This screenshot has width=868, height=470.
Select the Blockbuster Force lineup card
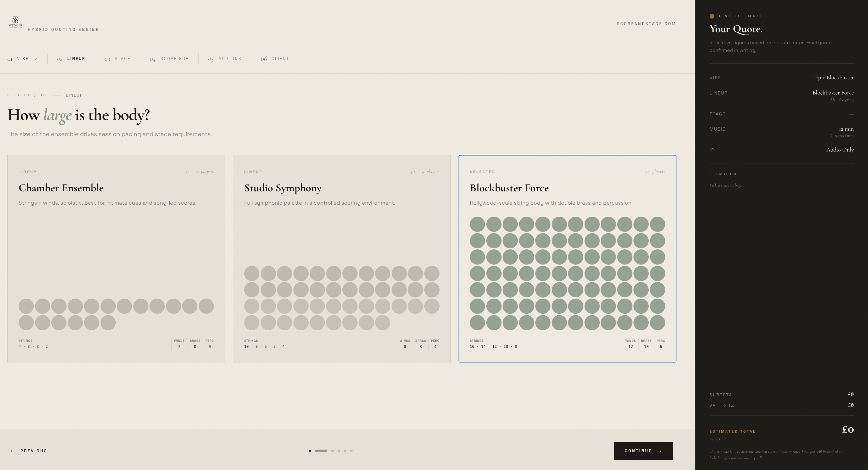[x=567, y=258]
